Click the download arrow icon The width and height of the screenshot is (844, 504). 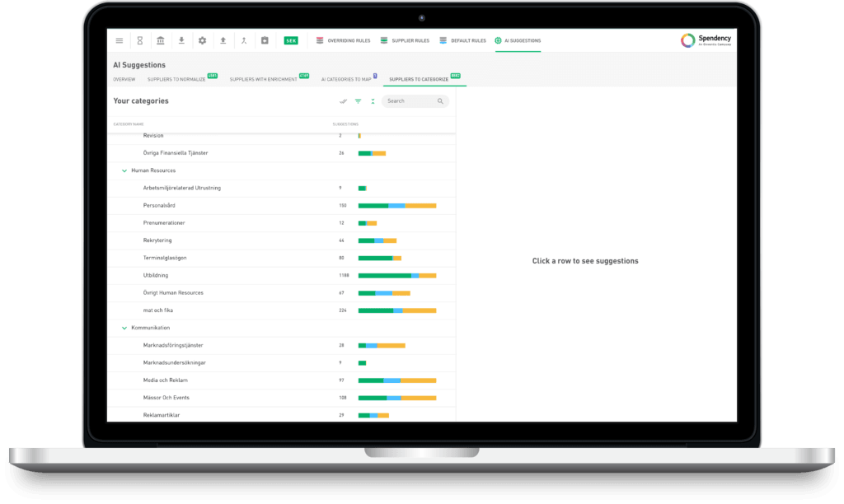181,40
